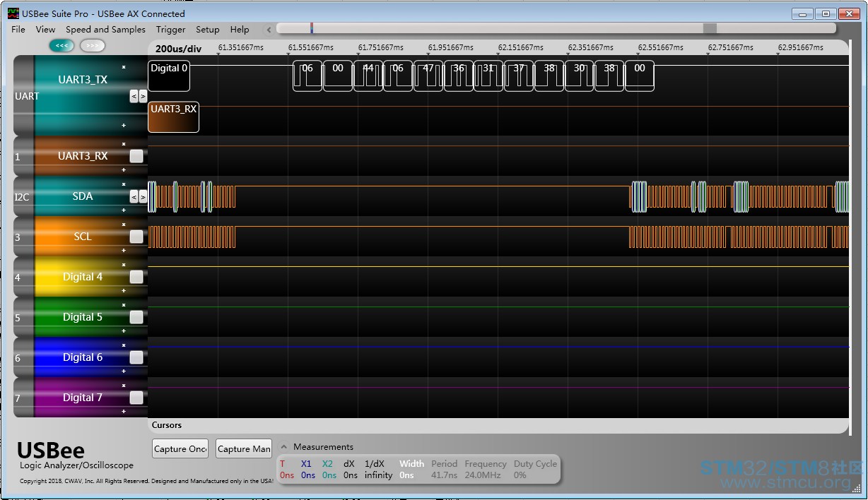Click the x icon on UART3_TX channel
The width and height of the screenshot is (868, 500).
click(x=124, y=67)
